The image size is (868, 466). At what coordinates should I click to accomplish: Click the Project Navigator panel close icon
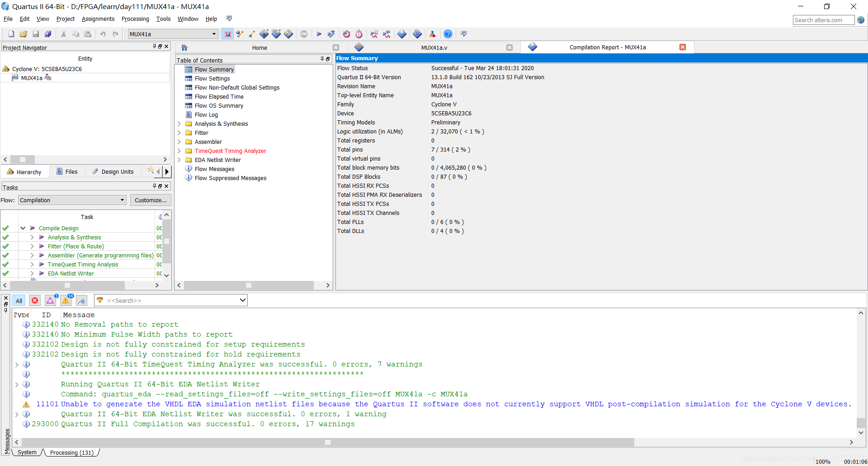coord(166,46)
